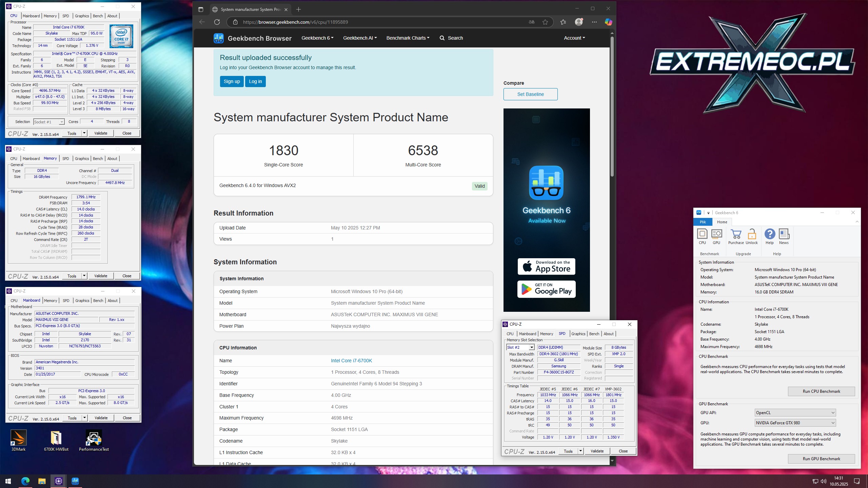The image size is (868, 488).
Task: Click the page vertical scrollbar thumb
Action: click(x=612, y=107)
